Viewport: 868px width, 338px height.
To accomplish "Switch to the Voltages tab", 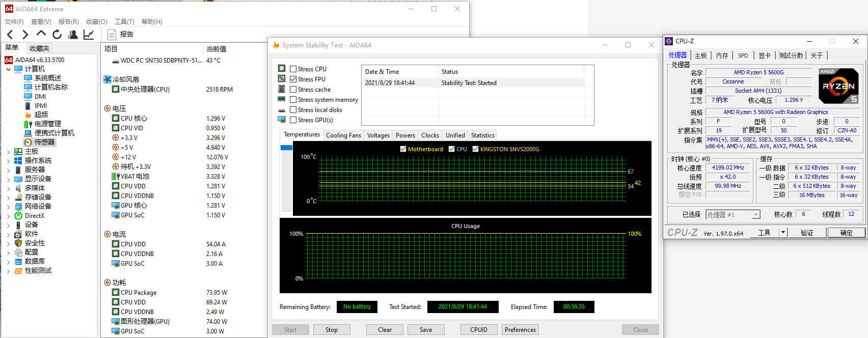I will tap(378, 135).
